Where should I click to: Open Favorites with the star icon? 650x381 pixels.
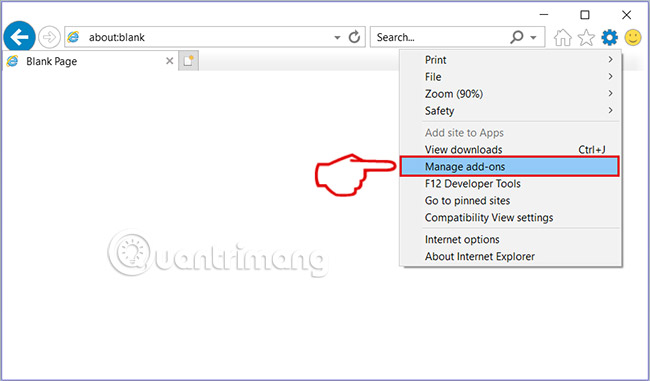tap(586, 38)
